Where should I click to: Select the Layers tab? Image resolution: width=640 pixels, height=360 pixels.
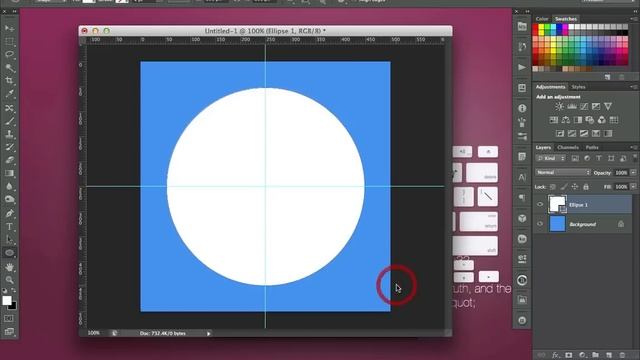pos(543,147)
